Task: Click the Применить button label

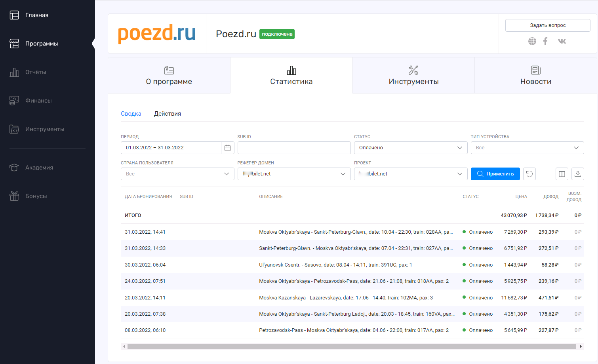Action: click(x=500, y=174)
